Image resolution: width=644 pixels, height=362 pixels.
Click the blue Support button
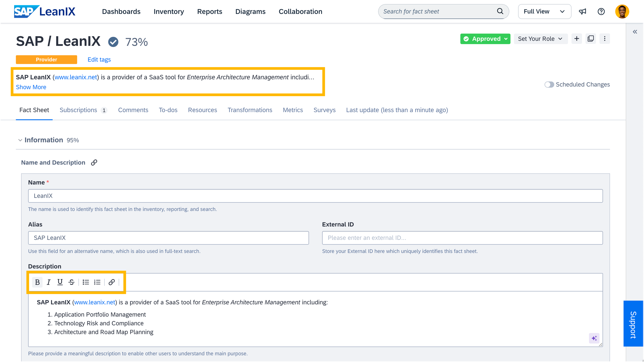point(633,323)
